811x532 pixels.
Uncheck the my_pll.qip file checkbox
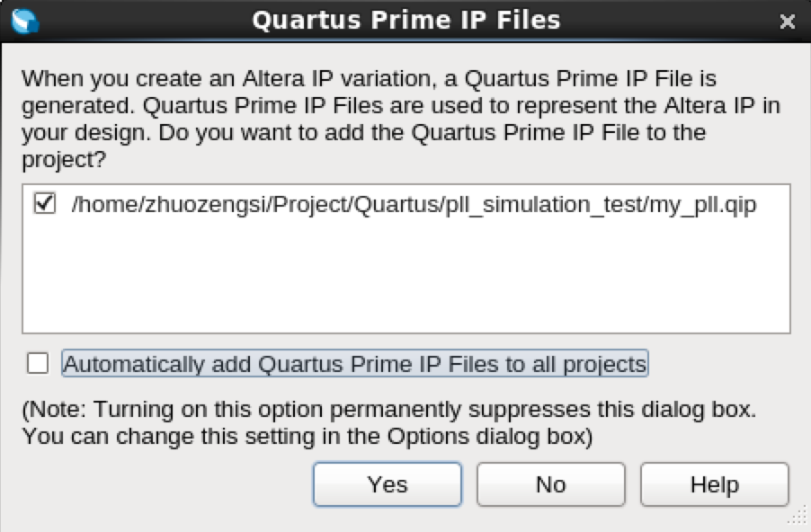point(44,203)
